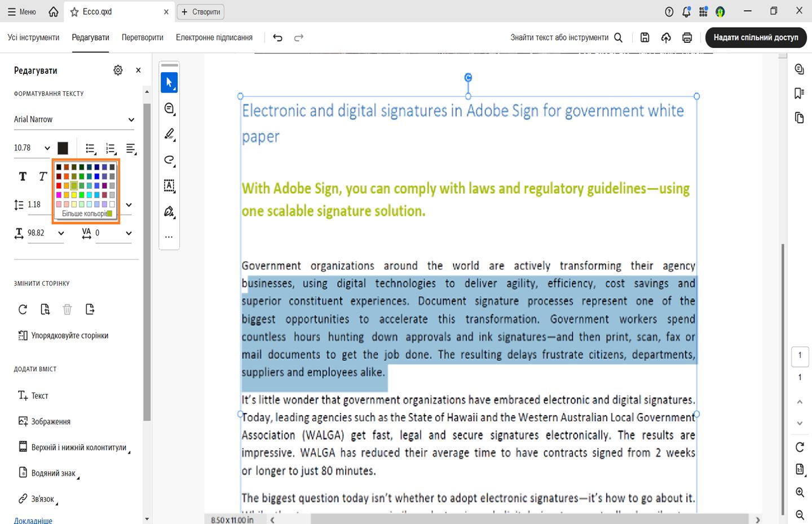Screen dimensions: 812x524
Task: Click the black text color swatch beside font size
Action: click(63, 148)
